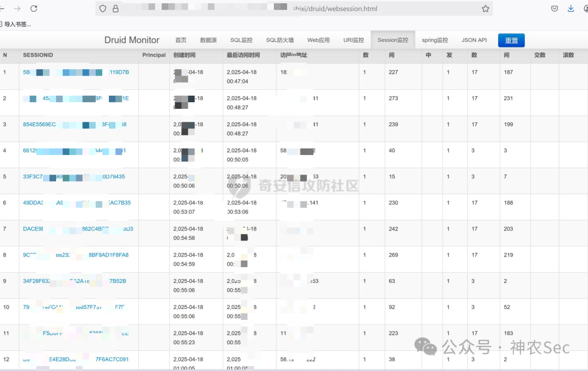Screen dimensions: 588x371
Task: Open the shield tracking protection icon
Action: [103, 9]
